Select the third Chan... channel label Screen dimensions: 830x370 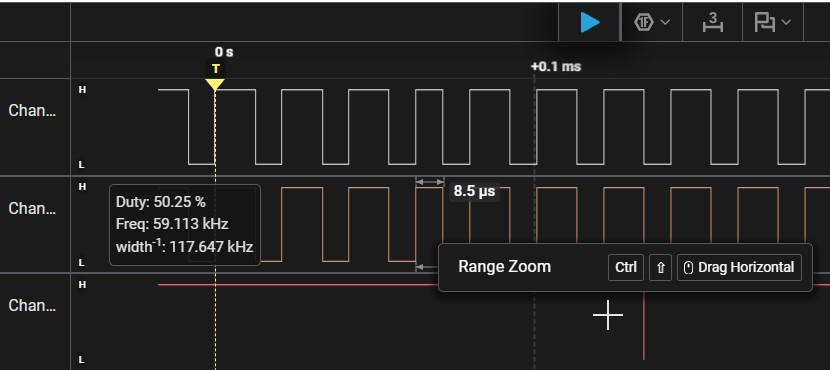click(x=32, y=305)
